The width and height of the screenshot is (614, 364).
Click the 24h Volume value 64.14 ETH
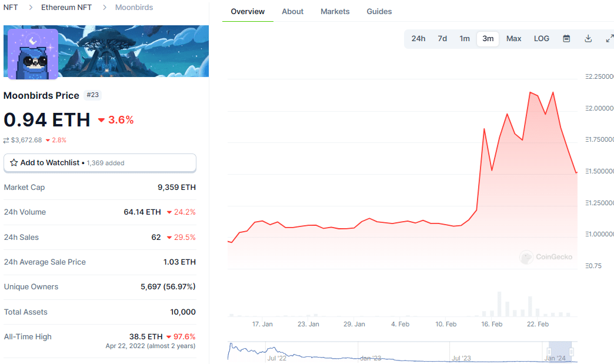tap(142, 212)
